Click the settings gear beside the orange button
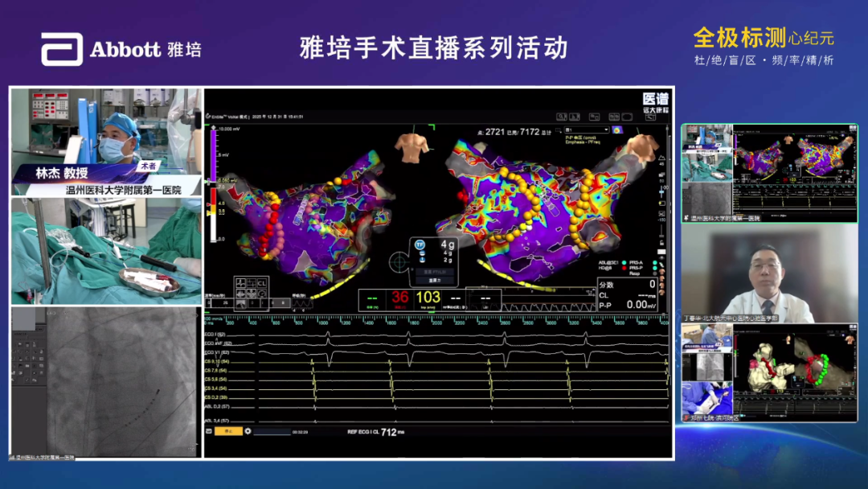The image size is (868, 489). coord(248,431)
